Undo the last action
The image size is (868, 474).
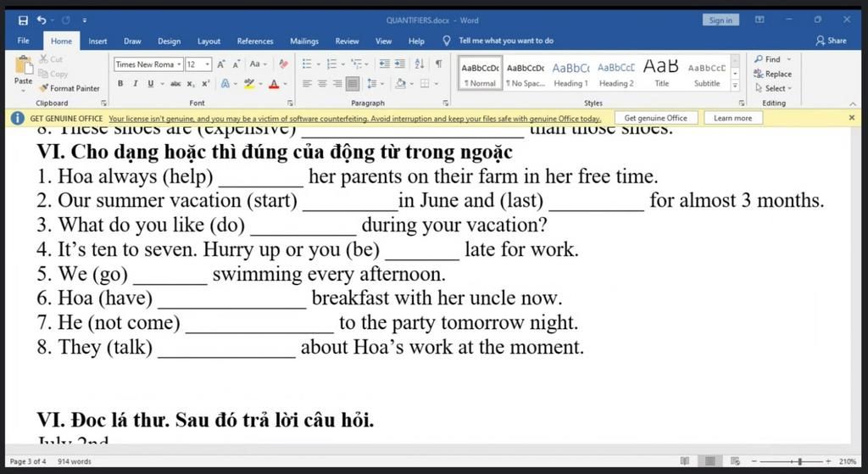[42, 20]
